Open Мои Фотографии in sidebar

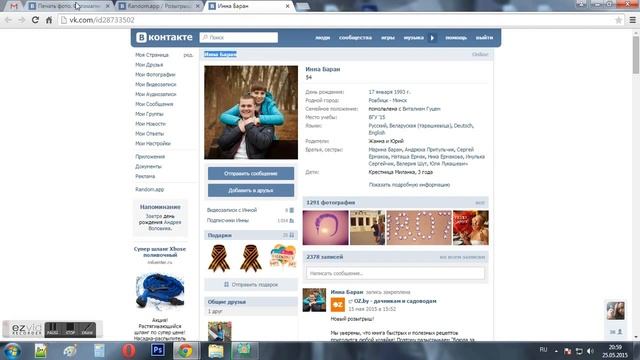(x=155, y=74)
